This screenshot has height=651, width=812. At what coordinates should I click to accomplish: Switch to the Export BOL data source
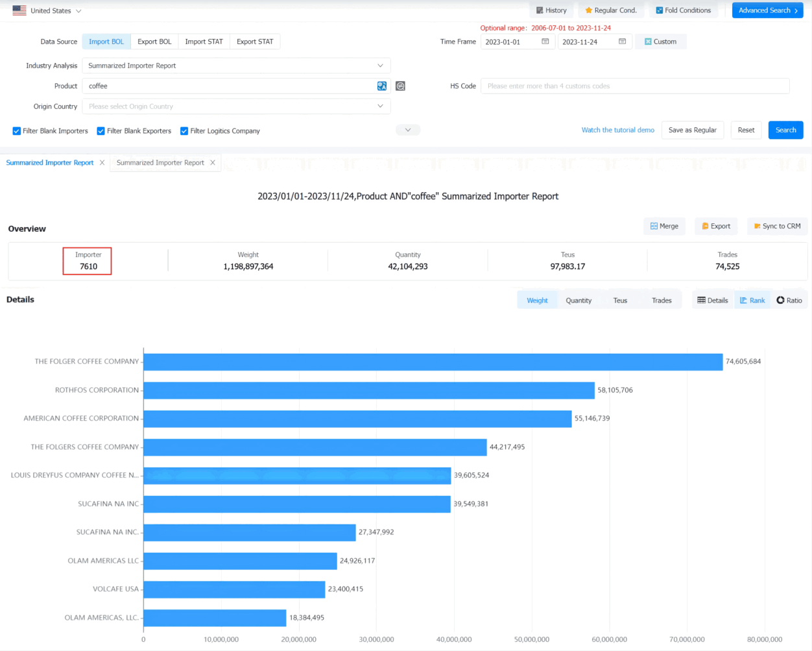click(154, 42)
